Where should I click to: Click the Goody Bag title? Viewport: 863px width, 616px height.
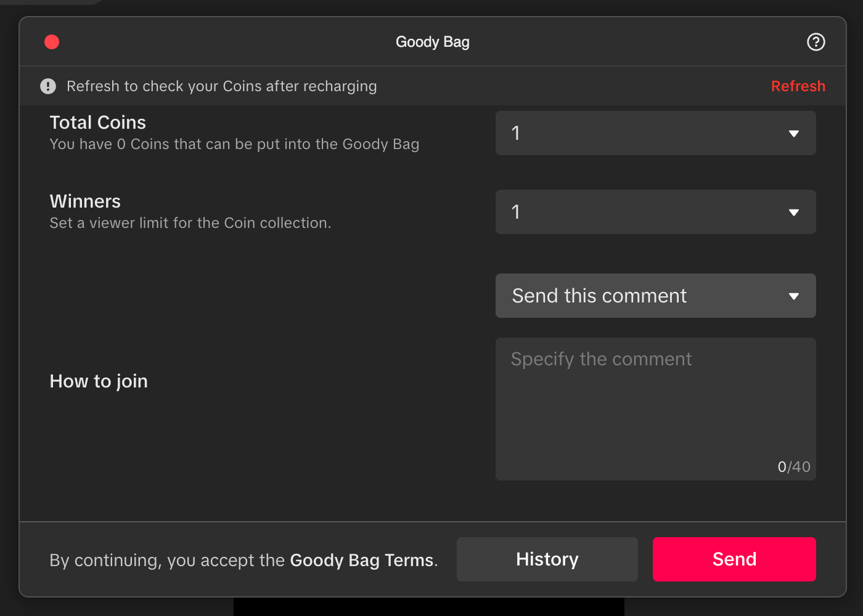click(x=432, y=42)
